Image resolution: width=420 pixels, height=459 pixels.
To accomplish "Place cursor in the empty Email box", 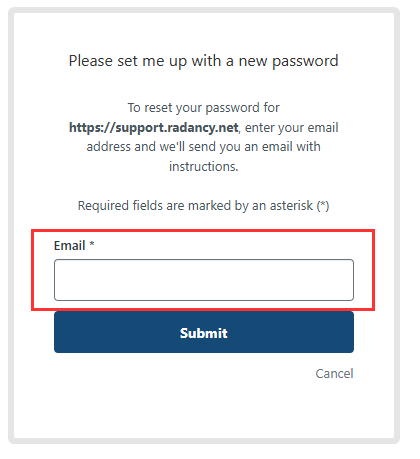I will 204,280.
